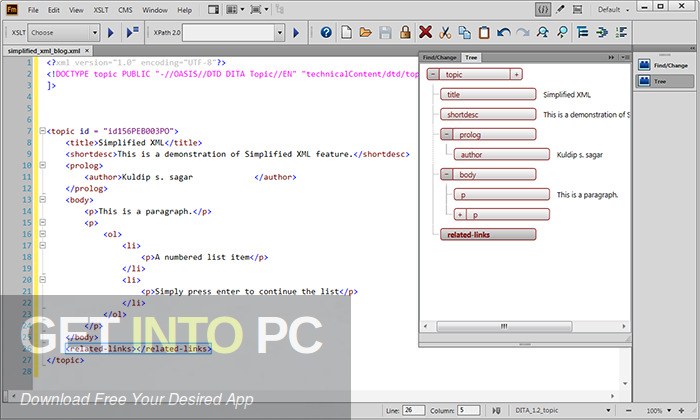The width and height of the screenshot is (700, 420).
Task: Zoom in with the plus button
Action: point(681,410)
